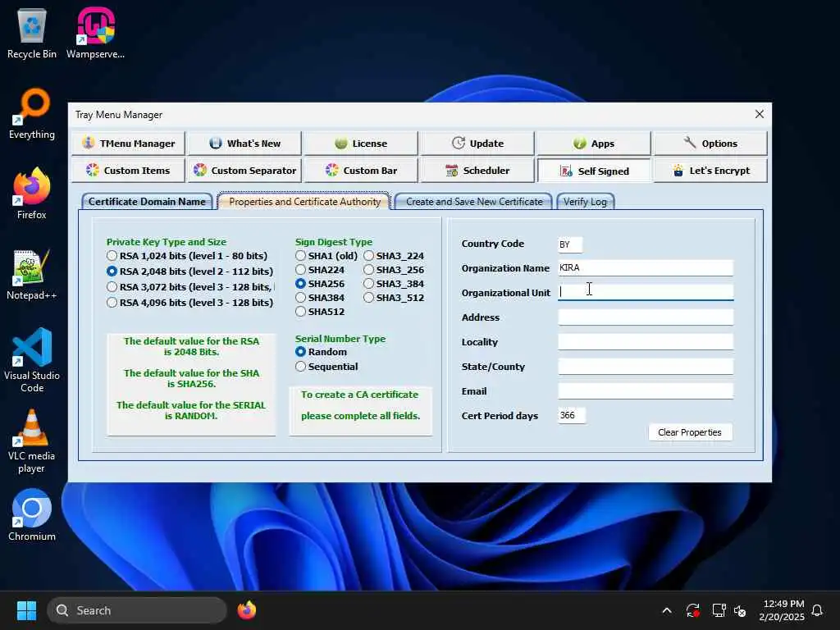This screenshot has width=840, height=630.
Task: Open the TMenu Manager section
Action: pyautogui.click(x=128, y=143)
